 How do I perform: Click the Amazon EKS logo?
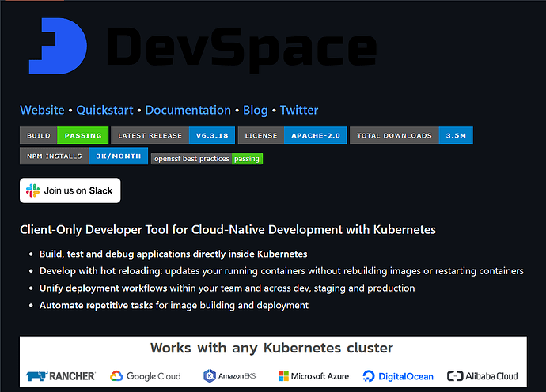230,376
